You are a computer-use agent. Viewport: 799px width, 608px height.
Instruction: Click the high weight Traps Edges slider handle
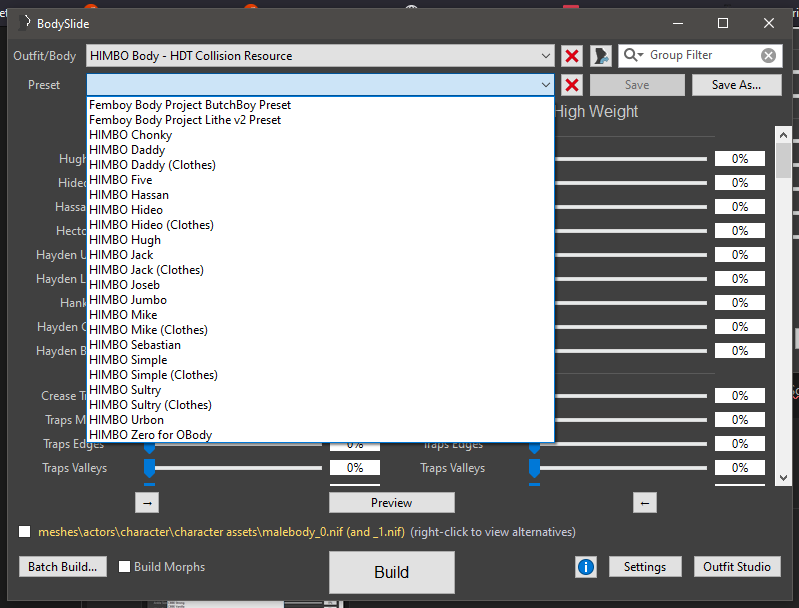coord(535,448)
